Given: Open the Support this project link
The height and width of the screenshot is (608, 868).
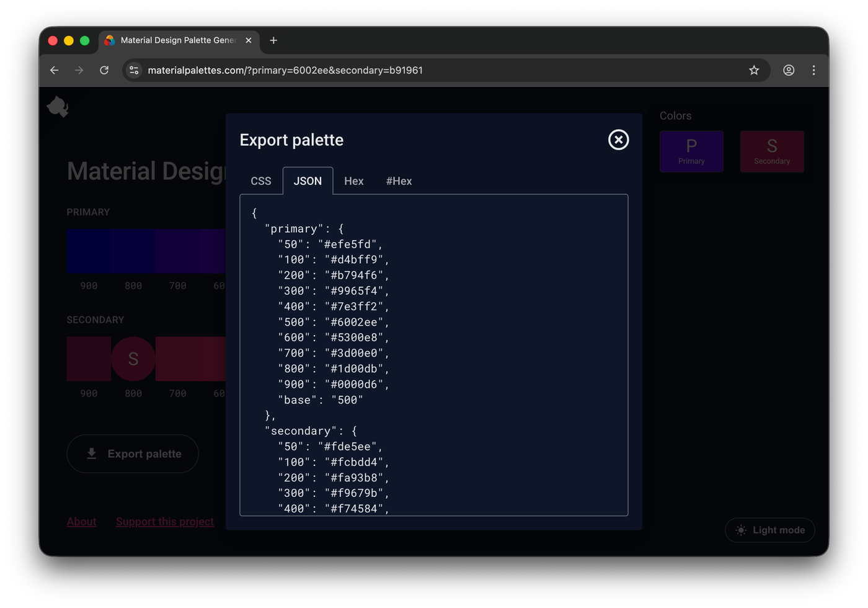Looking at the screenshot, I should pos(164,522).
